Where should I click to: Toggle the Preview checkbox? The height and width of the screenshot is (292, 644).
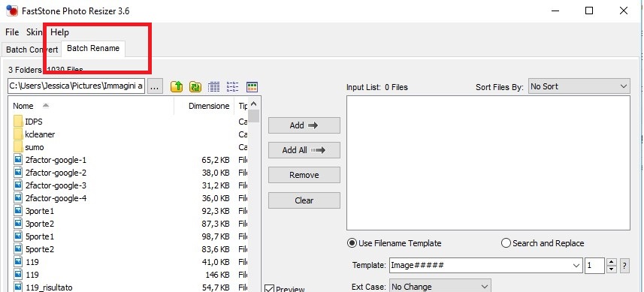pyautogui.click(x=270, y=289)
